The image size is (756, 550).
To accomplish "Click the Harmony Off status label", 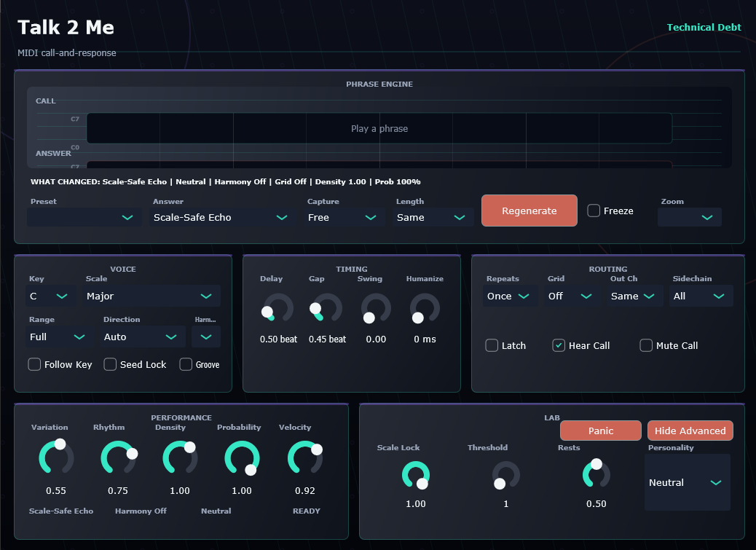I will pyautogui.click(x=141, y=511).
